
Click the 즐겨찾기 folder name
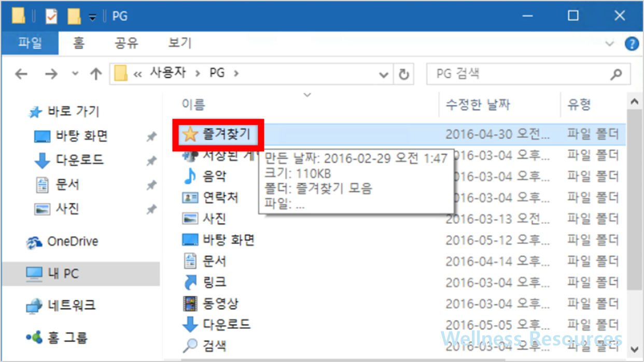227,135
